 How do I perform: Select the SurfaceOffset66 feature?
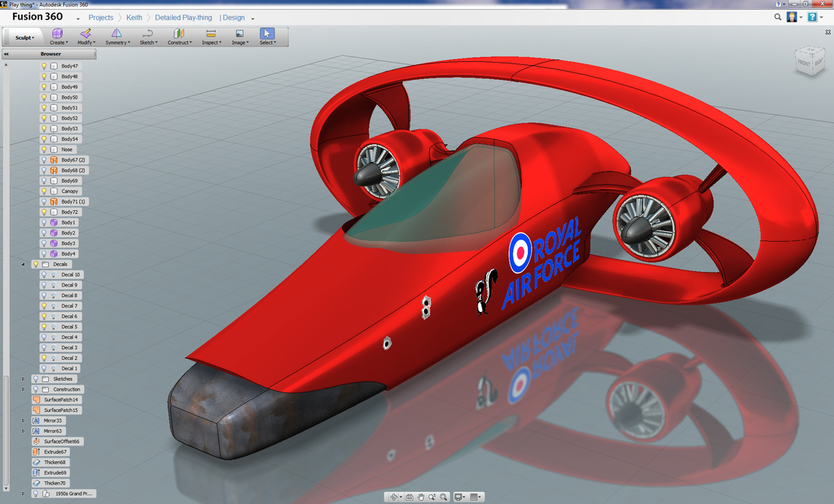pyautogui.click(x=58, y=441)
